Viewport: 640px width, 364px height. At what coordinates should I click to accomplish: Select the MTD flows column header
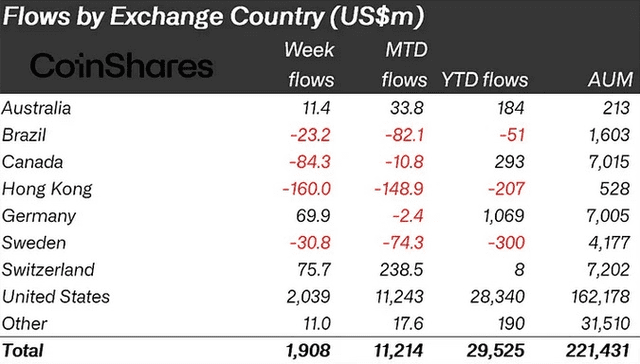coord(404,64)
